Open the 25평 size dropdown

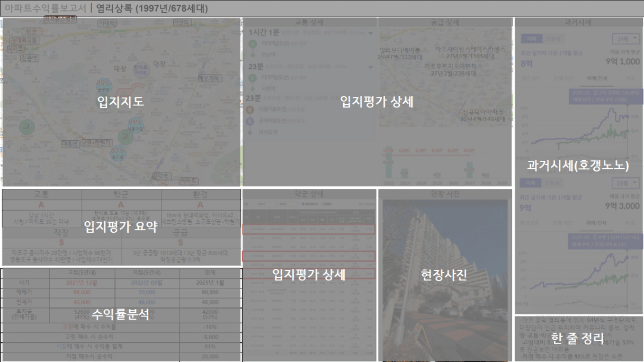(x=626, y=183)
